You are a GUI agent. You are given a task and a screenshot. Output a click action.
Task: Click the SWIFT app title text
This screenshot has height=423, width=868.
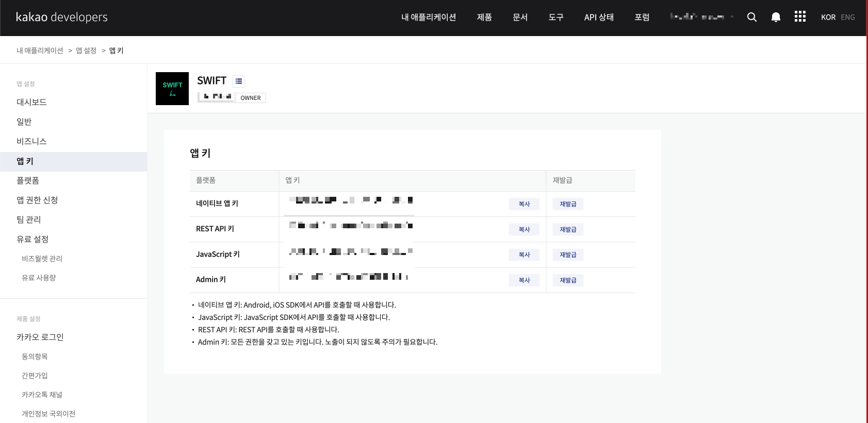point(211,81)
